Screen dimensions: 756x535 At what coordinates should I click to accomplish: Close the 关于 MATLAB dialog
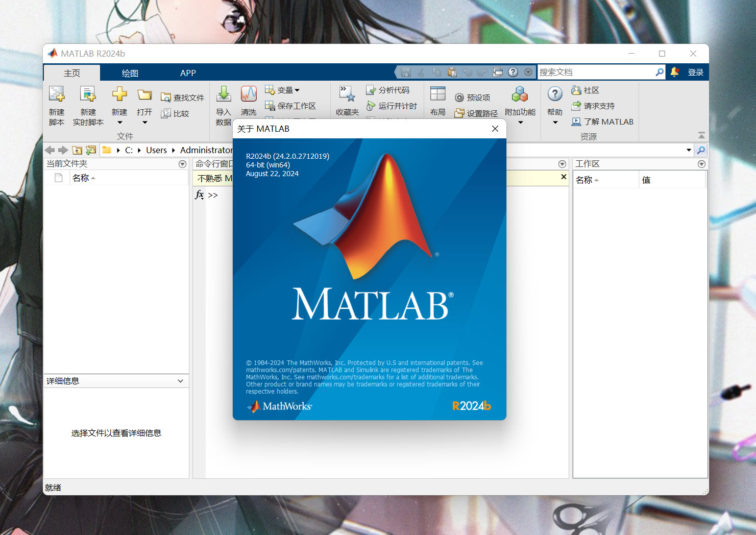pos(495,129)
